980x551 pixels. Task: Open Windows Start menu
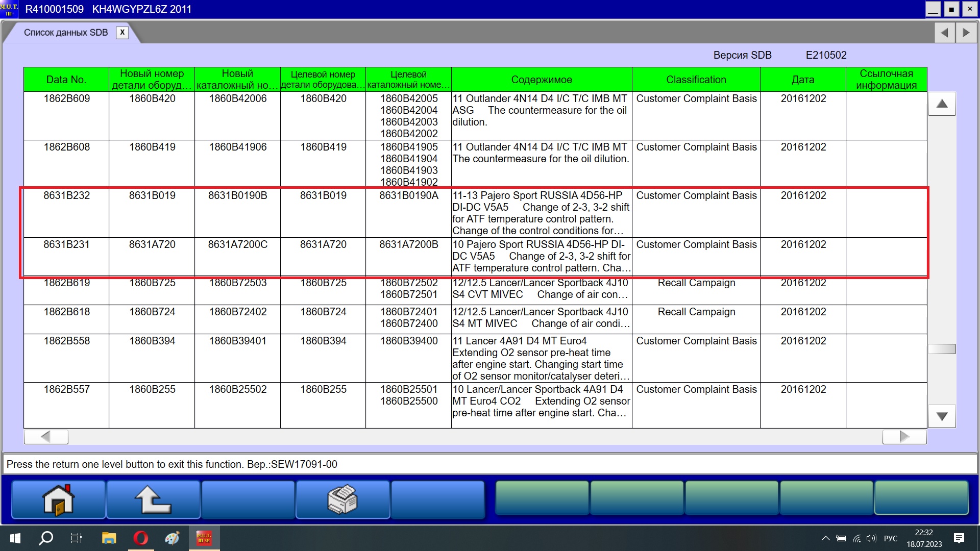pyautogui.click(x=15, y=538)
